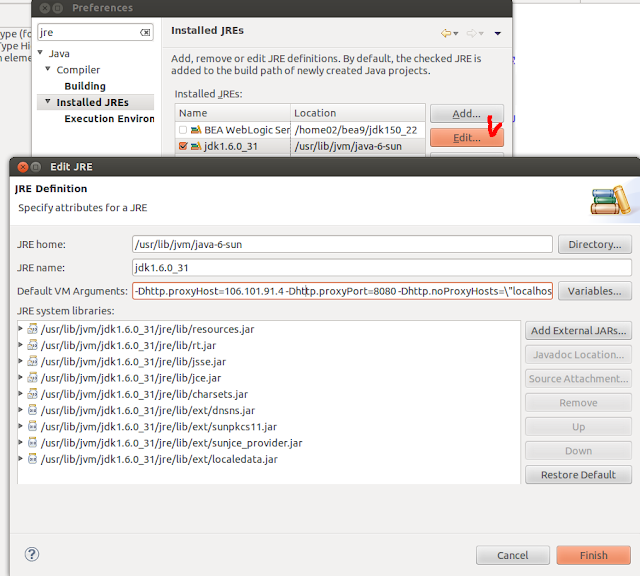The height and width of the screenshot is (576, 640).
Task: Select Building in the preferences tree
Action: click(85, 86)
